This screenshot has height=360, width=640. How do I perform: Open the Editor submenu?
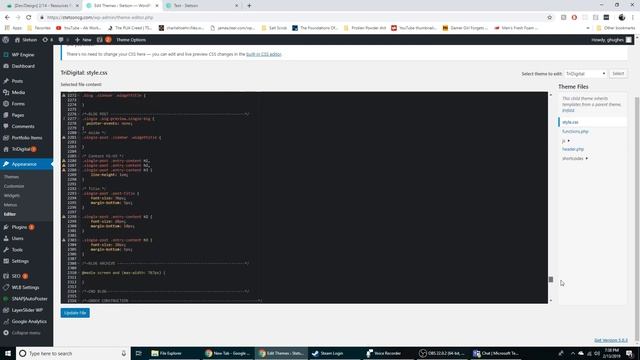[10, 214]
